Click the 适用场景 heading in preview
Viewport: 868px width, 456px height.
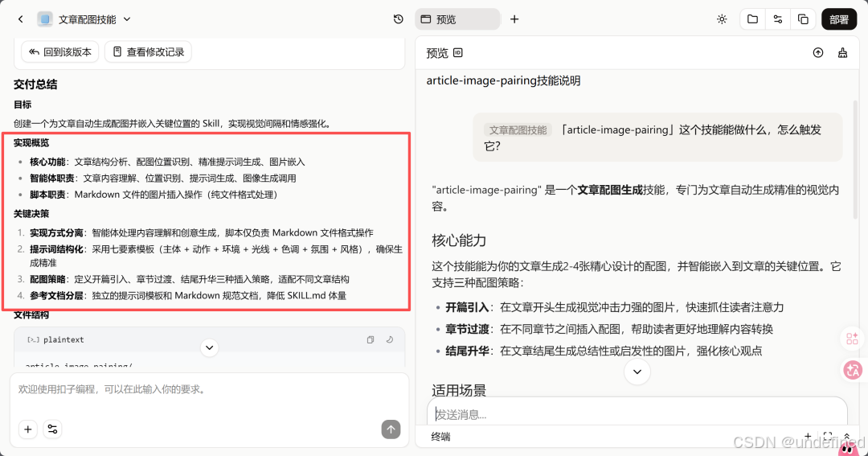pos(459,390)
